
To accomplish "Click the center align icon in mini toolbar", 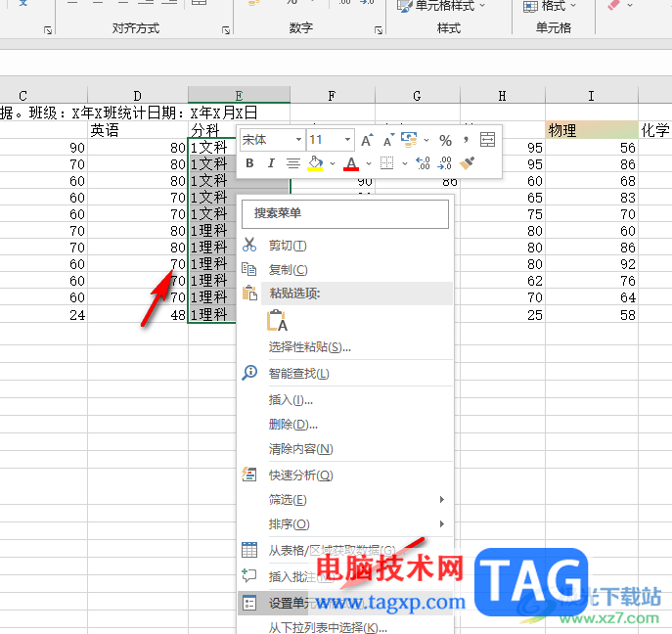I will click(x=293, y=163).
